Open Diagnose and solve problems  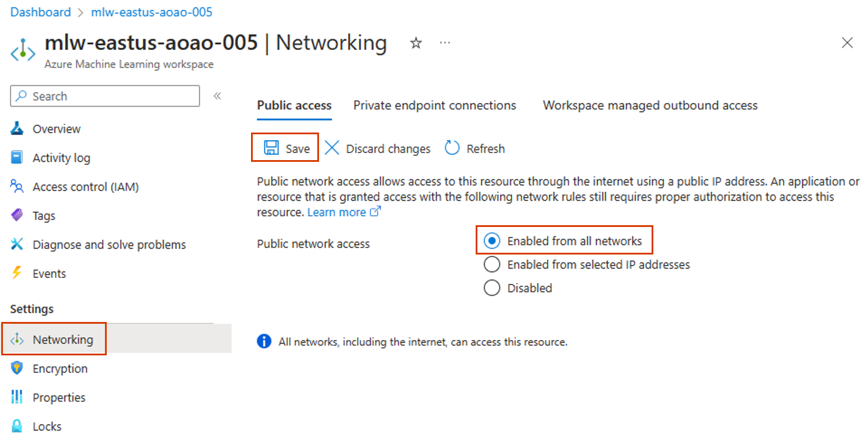[x=109, y=245]
